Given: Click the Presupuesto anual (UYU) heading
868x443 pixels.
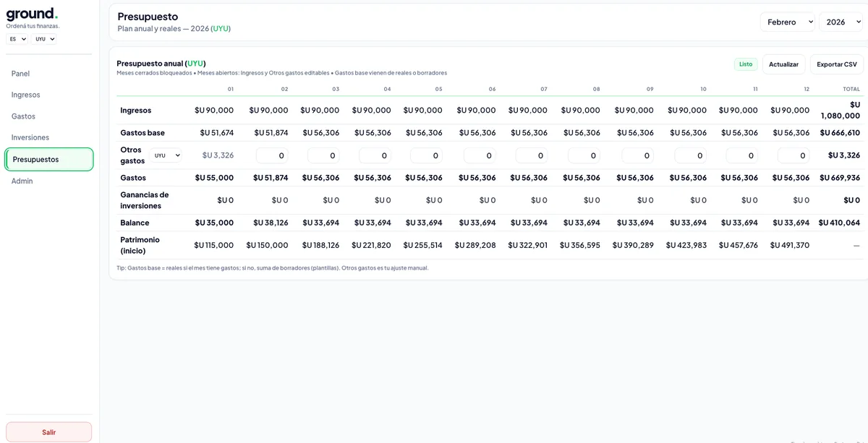Looking at the screenshot, I should (x=161, y=64).
